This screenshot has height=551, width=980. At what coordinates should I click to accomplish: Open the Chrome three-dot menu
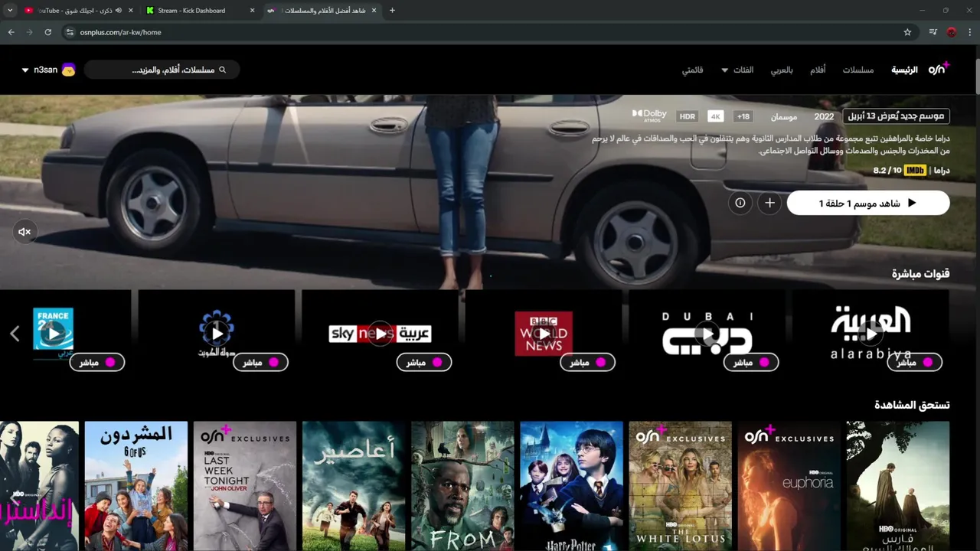[x=970, y=32]
